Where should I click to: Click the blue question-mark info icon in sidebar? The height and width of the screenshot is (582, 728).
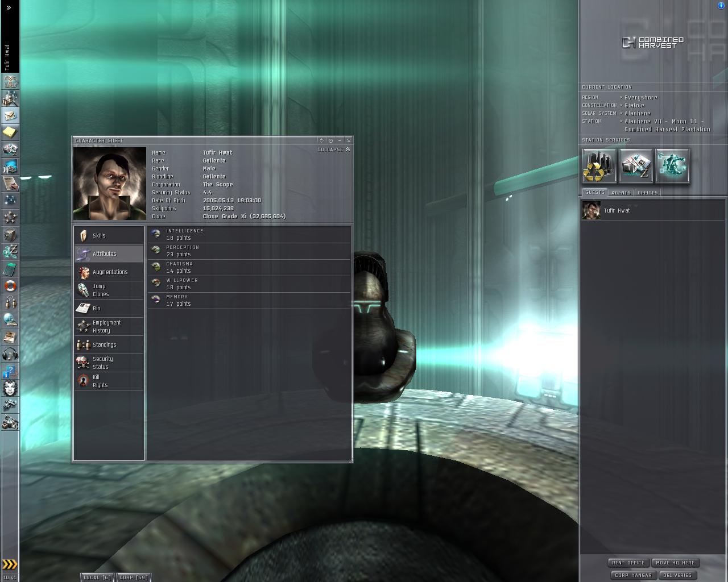pyautogui.click(x=10, y=371)
